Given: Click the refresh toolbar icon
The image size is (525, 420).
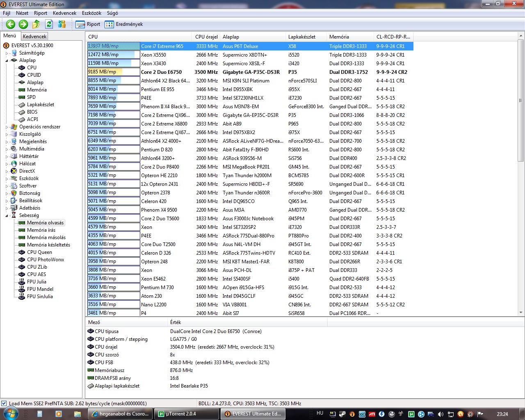Looking at the screenshot, I should tap(49, 24).
